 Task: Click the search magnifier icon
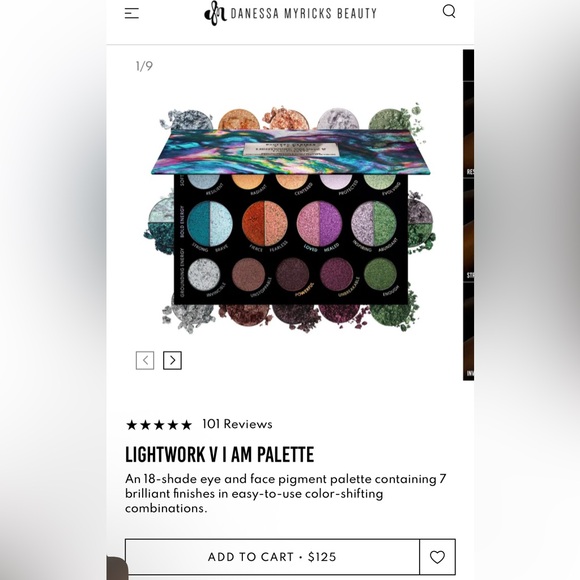(x=449, y=11)
